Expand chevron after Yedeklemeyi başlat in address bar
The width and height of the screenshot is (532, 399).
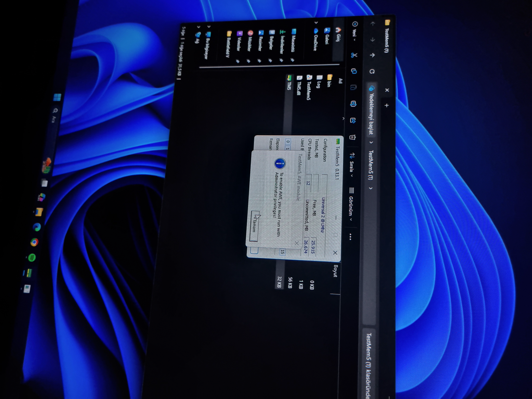click(371, 142)
